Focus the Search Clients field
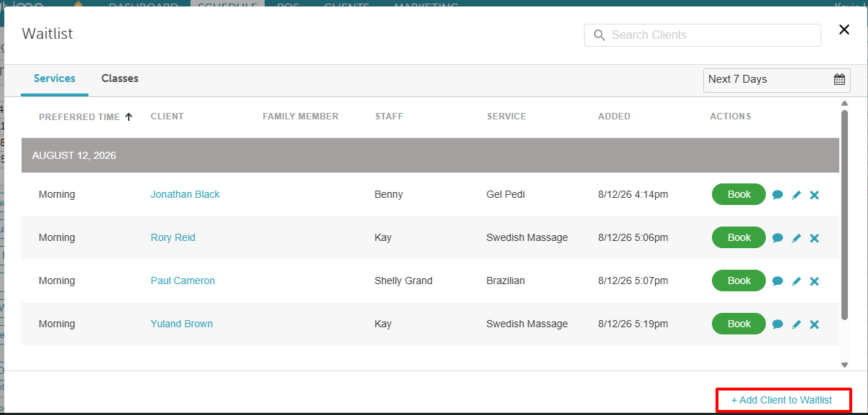The width and height of the screenshot is (868, 415). click(x=703, y=35)
